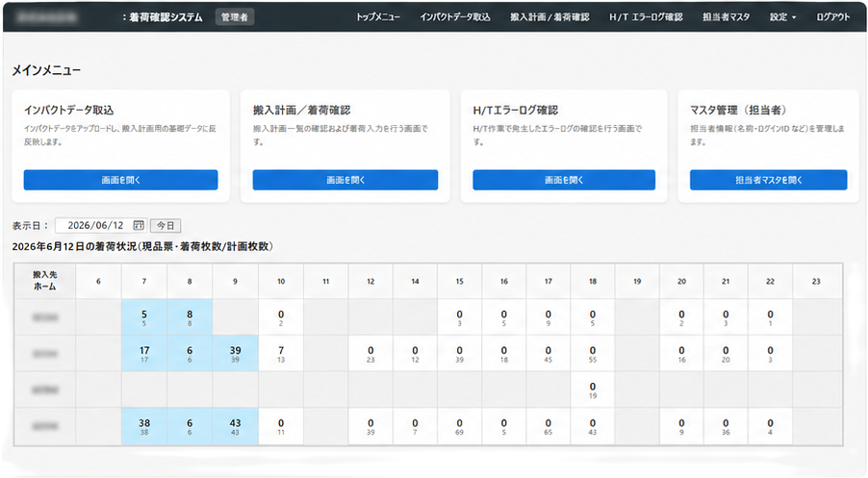Click the 搬入先ホーム column header
Viewport: 868px width, 478px height.
[45, 281]
